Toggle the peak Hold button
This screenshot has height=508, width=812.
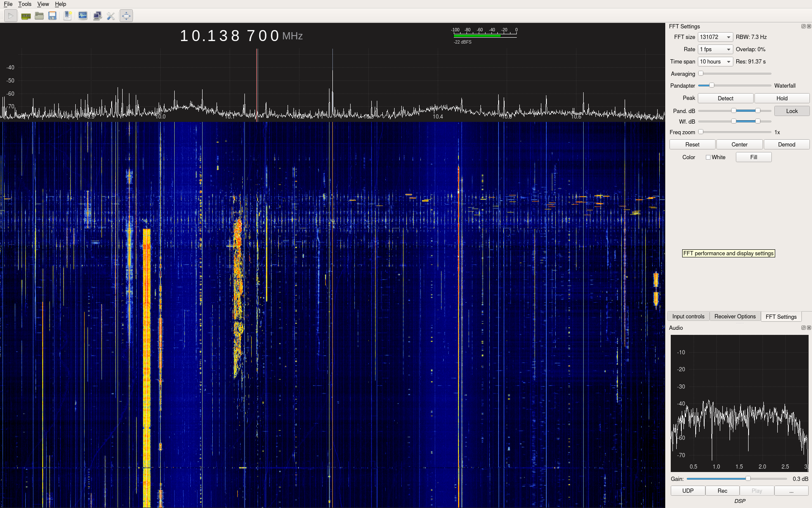pos(782,98)
